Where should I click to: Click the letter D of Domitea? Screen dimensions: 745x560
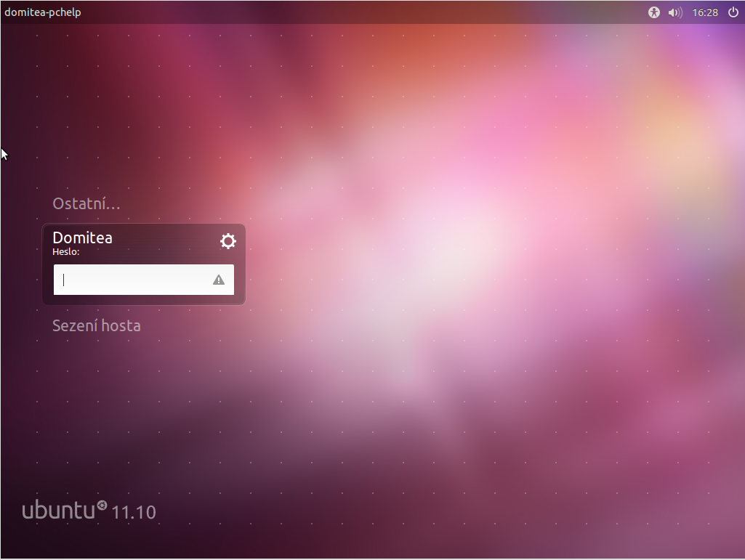click(58, 238)
